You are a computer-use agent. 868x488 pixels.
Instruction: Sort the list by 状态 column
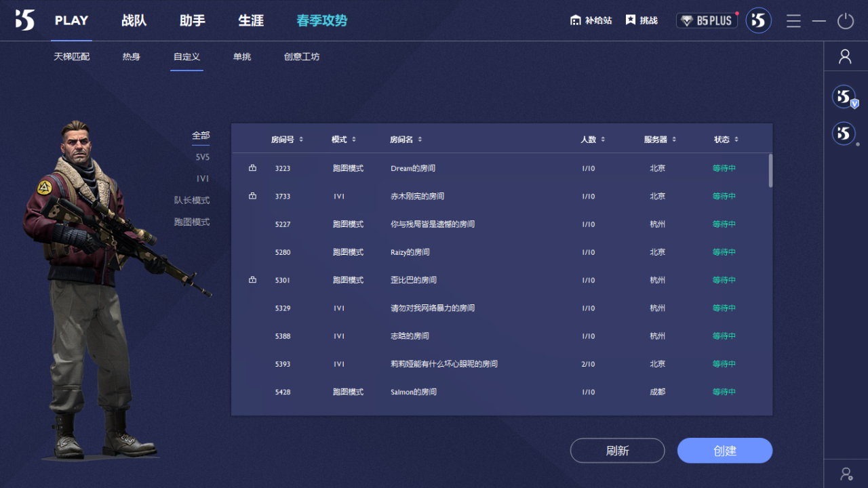(736, 140)
